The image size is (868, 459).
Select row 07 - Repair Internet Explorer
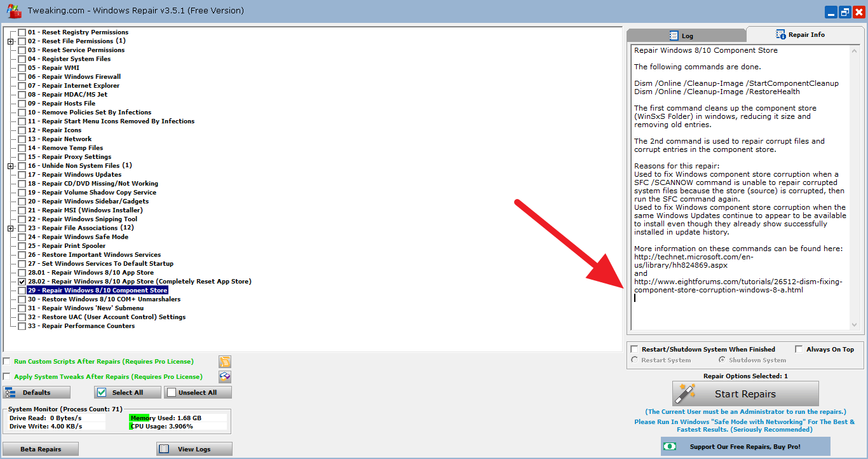coord(74,86)
